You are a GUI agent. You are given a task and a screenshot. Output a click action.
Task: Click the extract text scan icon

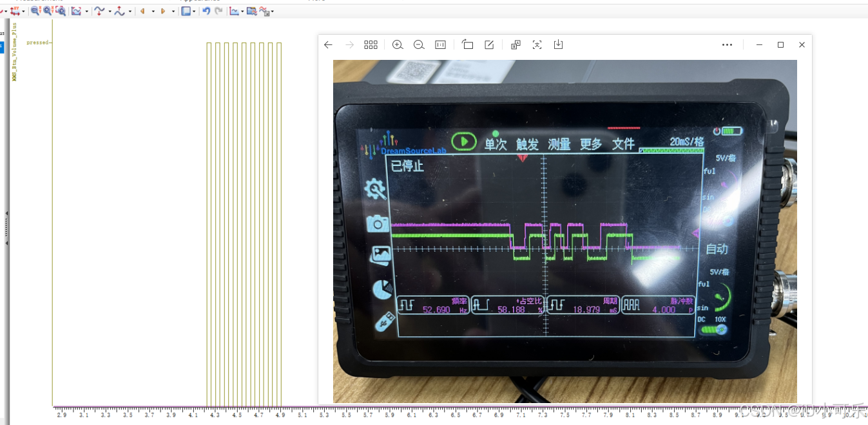pyautogui.click(x=537, y=44)
